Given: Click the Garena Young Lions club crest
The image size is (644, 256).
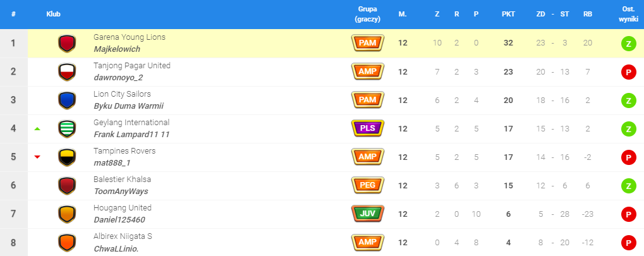Looking at the screenshot, I should pyautogui.click(x=67, y=44).
